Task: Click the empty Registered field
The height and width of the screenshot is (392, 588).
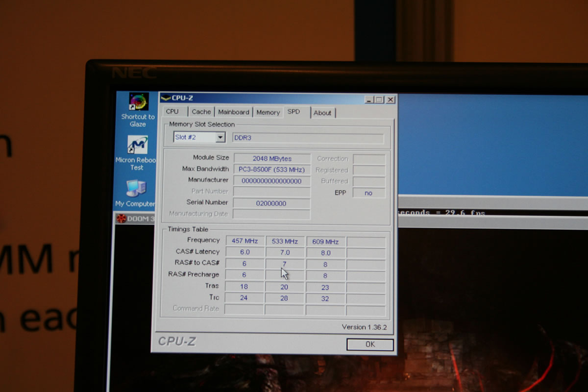Action: point(369,170)
